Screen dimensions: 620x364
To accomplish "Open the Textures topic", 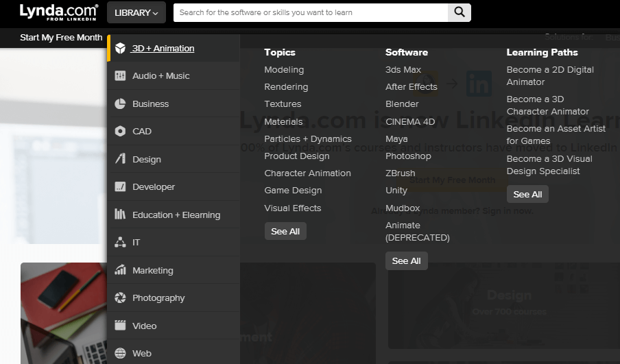I will pos(283,104).
